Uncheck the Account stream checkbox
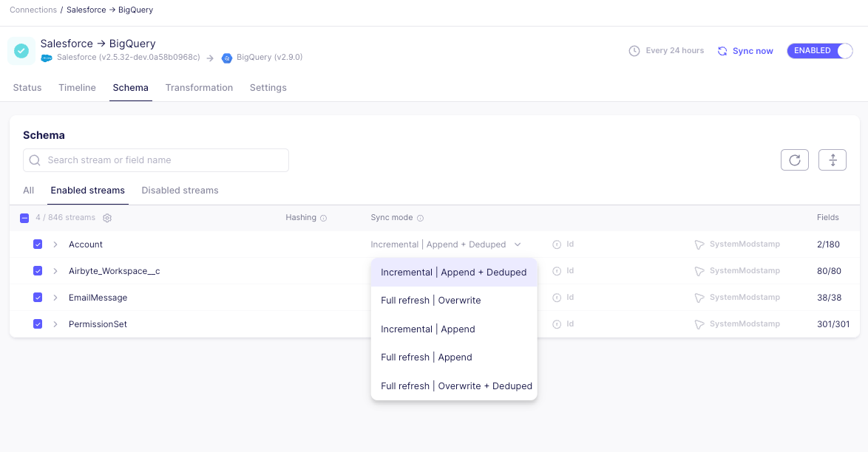868x452 pixels. click(x=38, y=244)
